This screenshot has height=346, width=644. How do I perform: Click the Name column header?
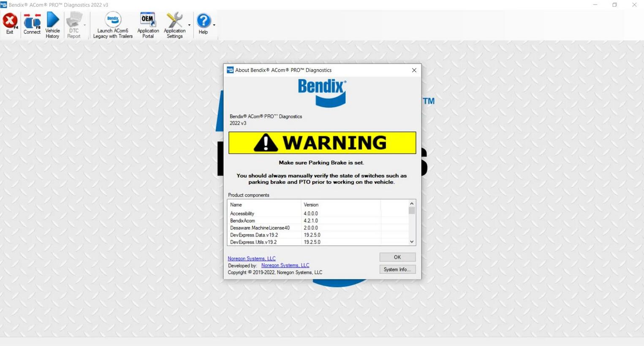pyautogui.click(x=264, y=205)
